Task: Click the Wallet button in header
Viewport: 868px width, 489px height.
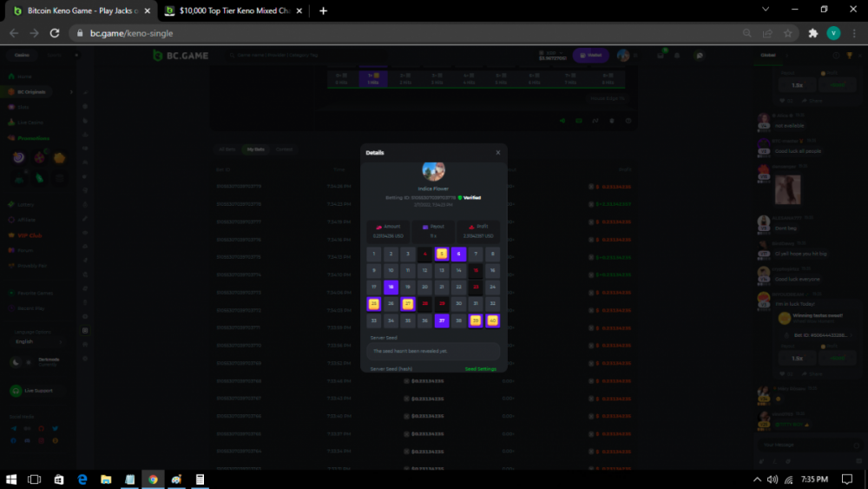Action: tap(590, 56)
